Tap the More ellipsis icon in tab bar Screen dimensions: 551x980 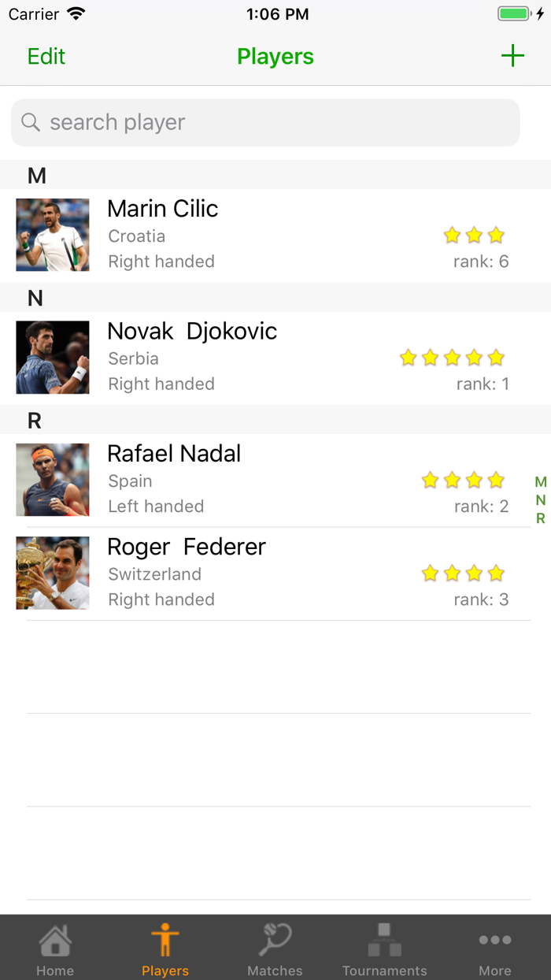tap(495, 938)
